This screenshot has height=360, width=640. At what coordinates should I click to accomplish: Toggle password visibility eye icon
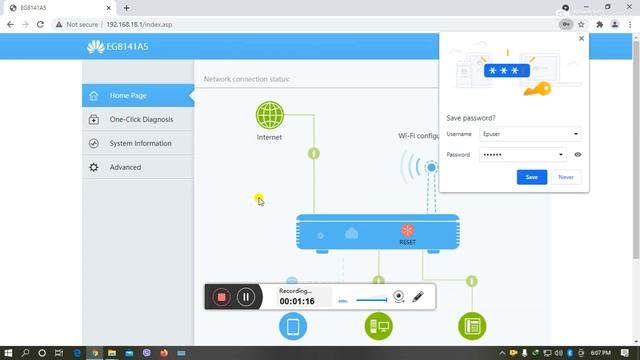[578, 155]
